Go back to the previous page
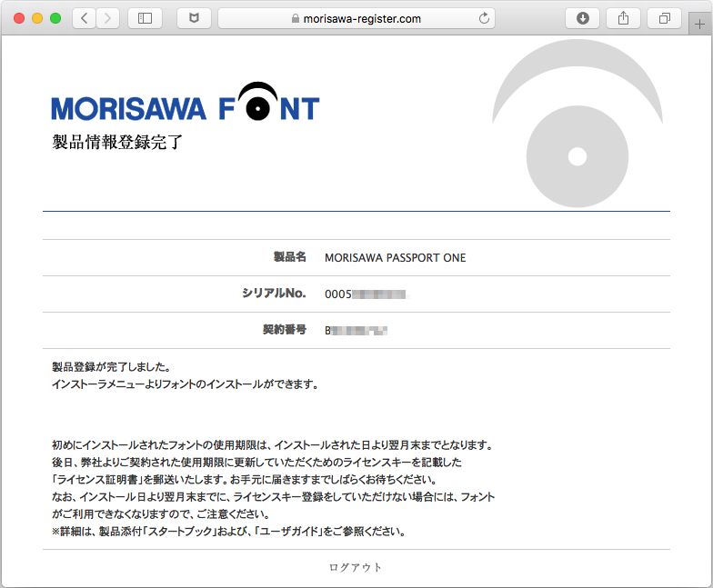This screenshot has height=588, width=713. coord(84,18)
